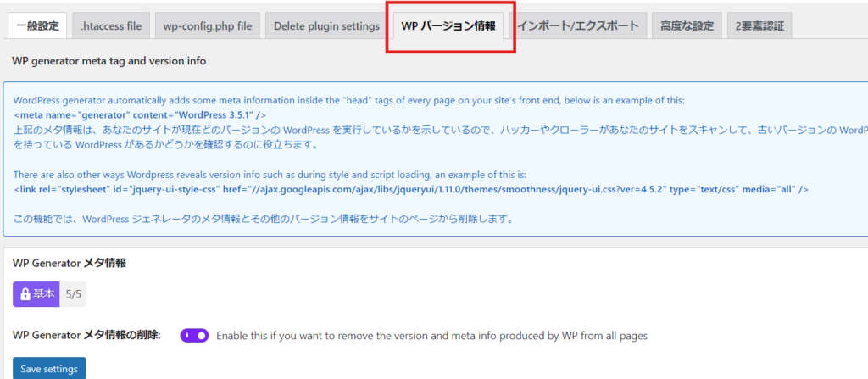Select the WP バージョン情報 tab
Screen dimensions: 868x379
[451, 25]
